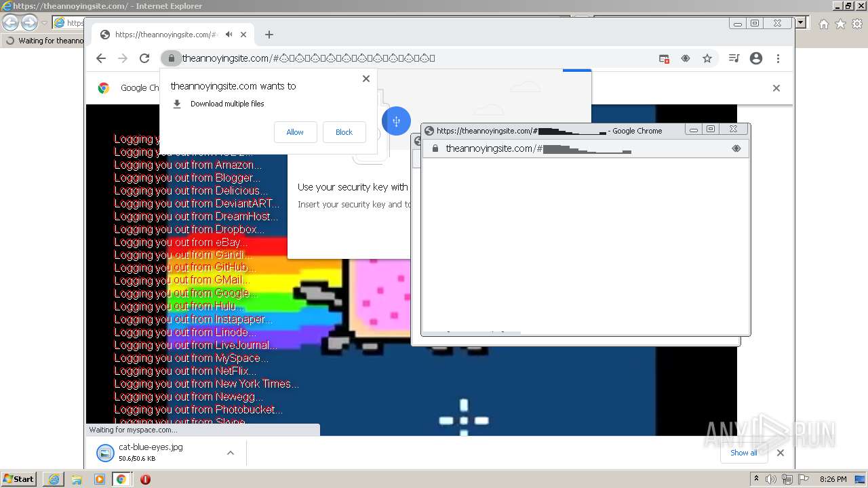Screen dimensions: 868x488
Task: Mute the Chrome tab via its speaker icon
Action: pyautogui.click(x=229, y=35)
